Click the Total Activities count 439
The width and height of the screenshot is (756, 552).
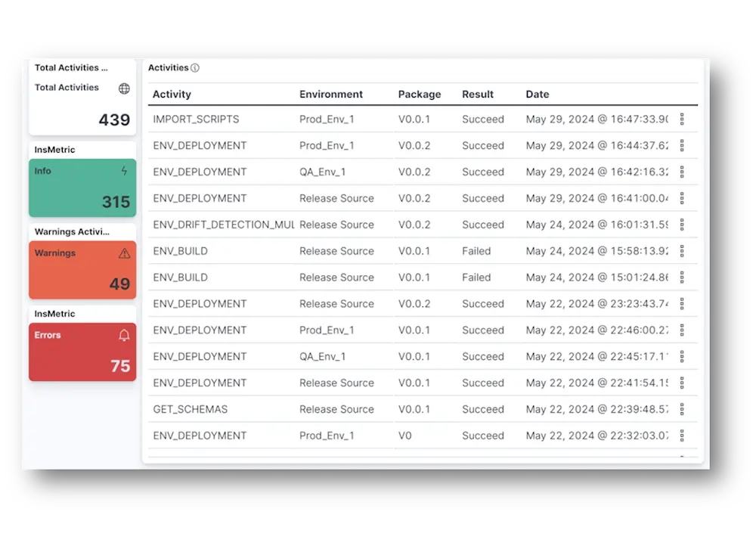point(114,119)
